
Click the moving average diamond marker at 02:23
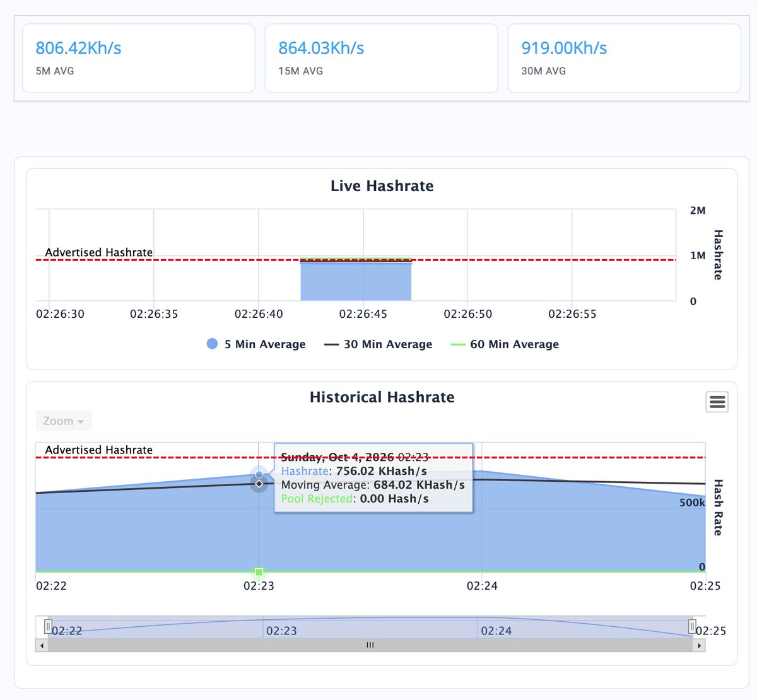259,484
